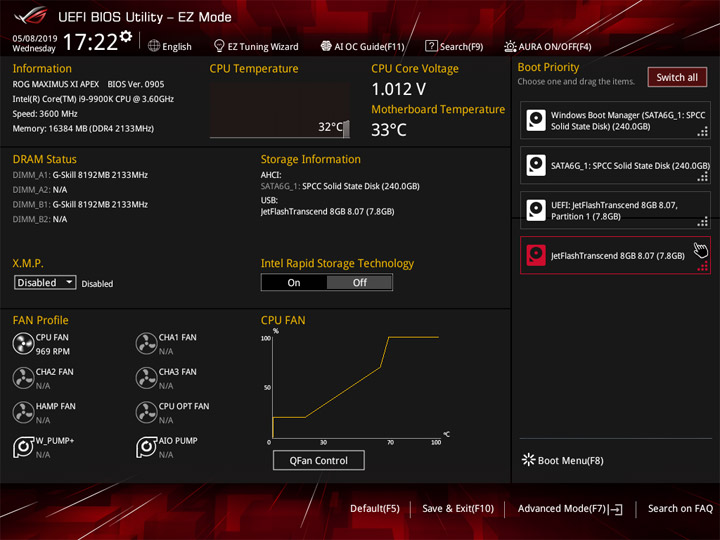Click SATA6G_1 SPCC boot entry disk icon
Viewport: 720px width, 540px height.
coord(536,165)
